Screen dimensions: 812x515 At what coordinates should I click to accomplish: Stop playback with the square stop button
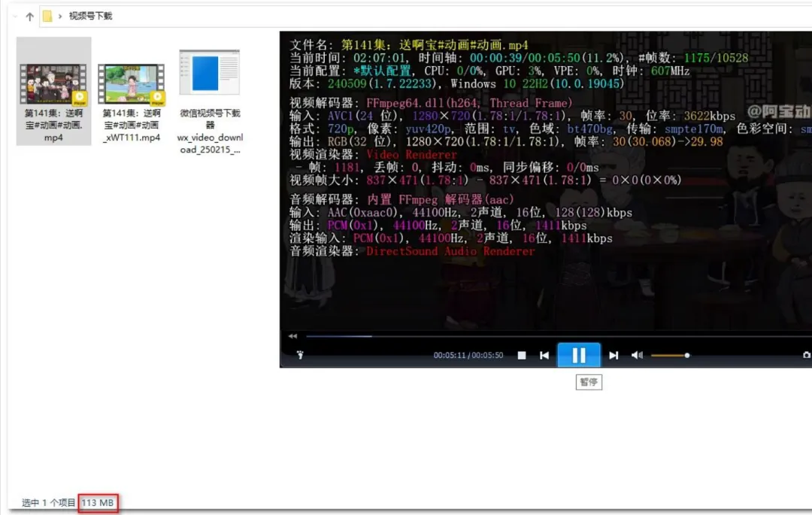(522, 355)
